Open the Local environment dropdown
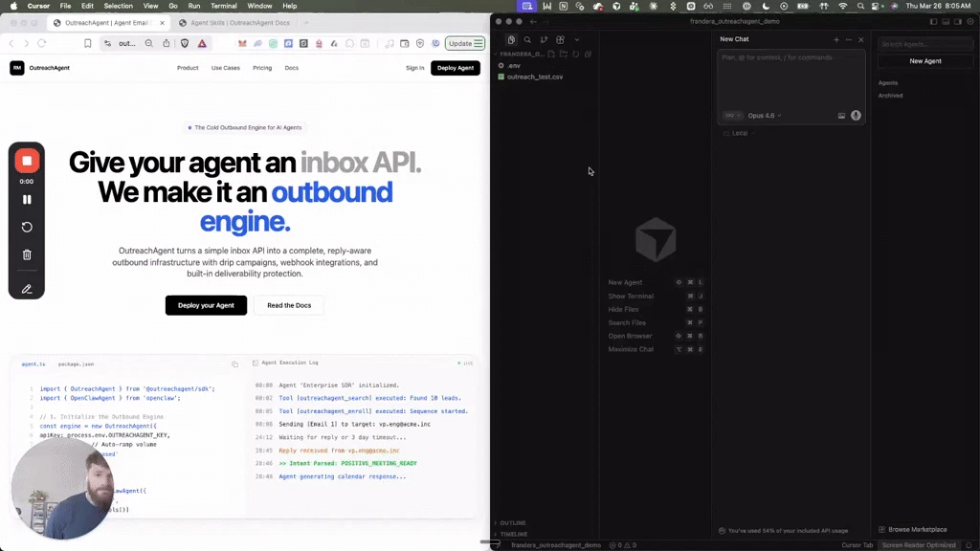980x551 pixels. [740, 133]
